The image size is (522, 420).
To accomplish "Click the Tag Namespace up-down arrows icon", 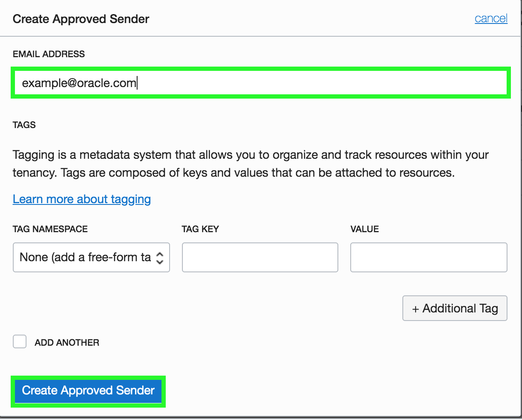I will (160, 257).
